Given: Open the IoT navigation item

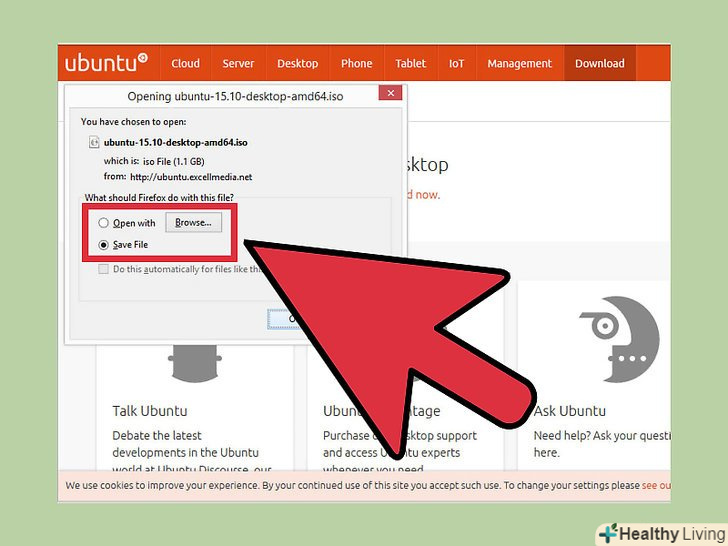Looking at the screenshot, I should (x=456, y=63).
